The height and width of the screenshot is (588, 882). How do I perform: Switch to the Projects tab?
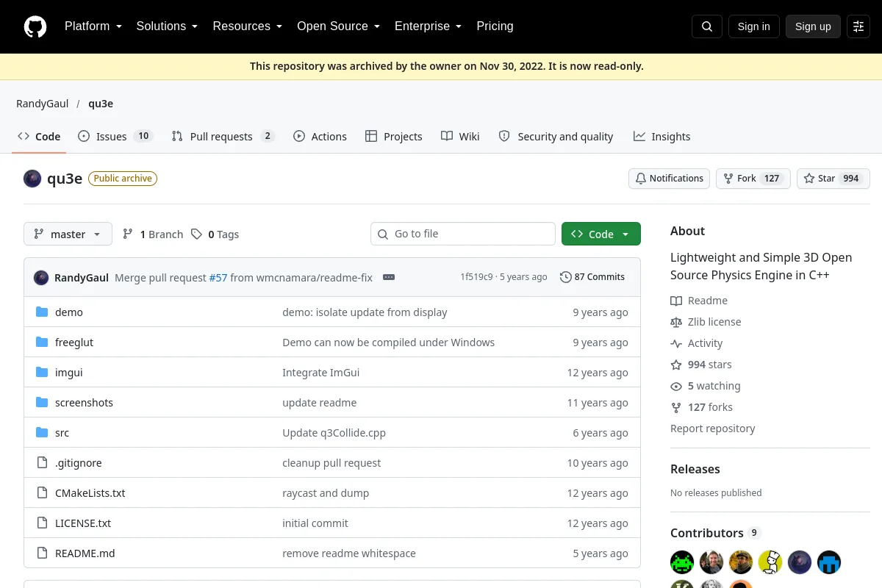point(394,137)
